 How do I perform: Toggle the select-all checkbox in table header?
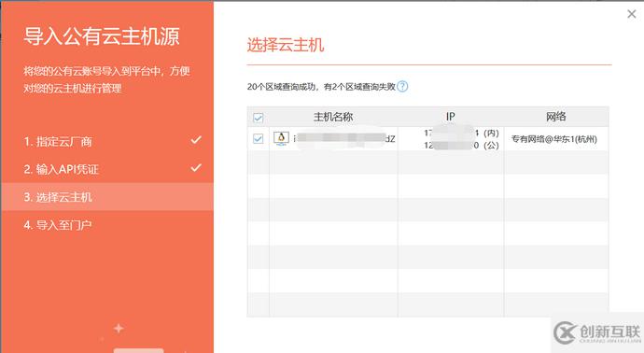[x=258, y=118]
